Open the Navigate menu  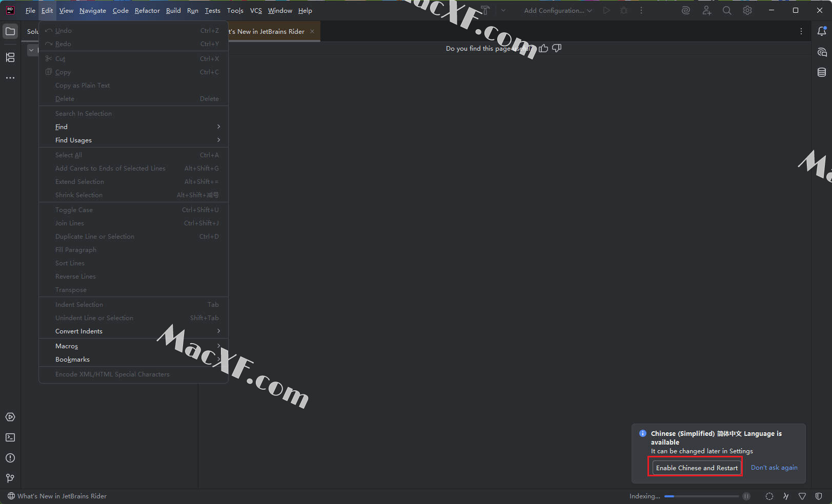pyautogui.click(x=93, y=10)
